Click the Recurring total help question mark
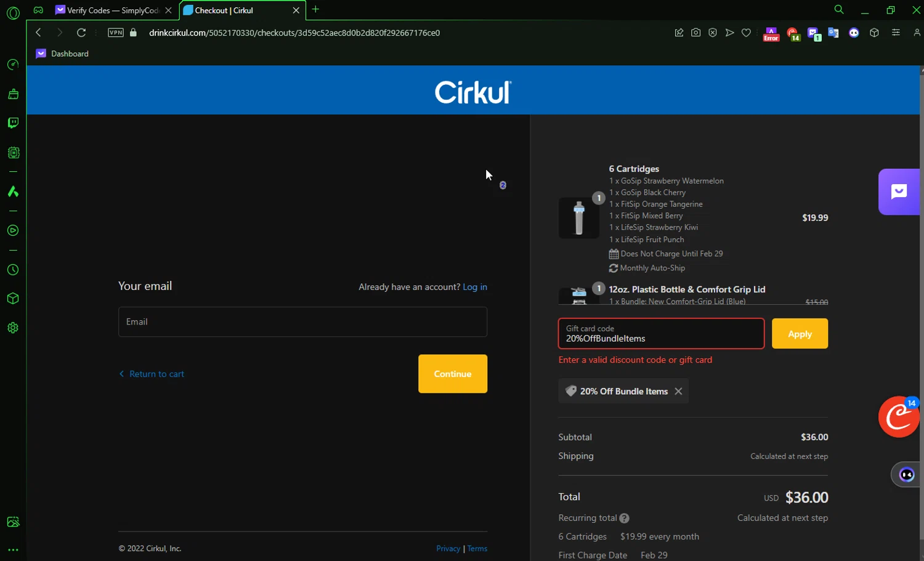924x561 pixels. tap(624, 519)
